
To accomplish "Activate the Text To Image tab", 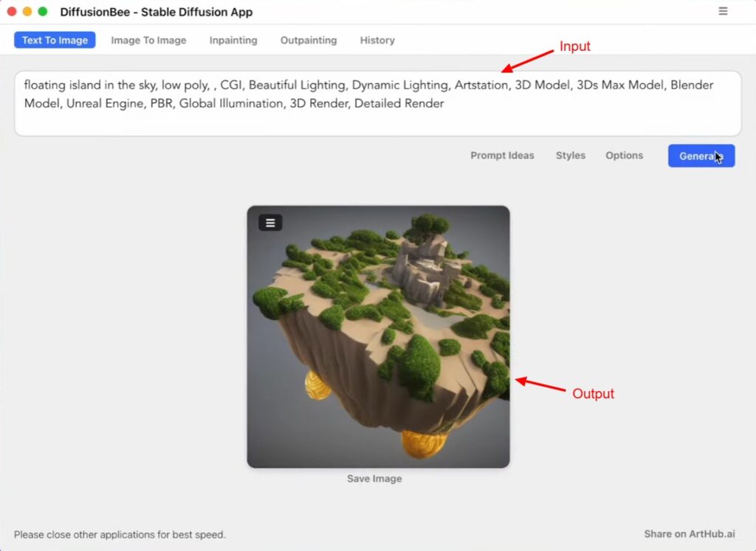I will (x=54, y=40).
